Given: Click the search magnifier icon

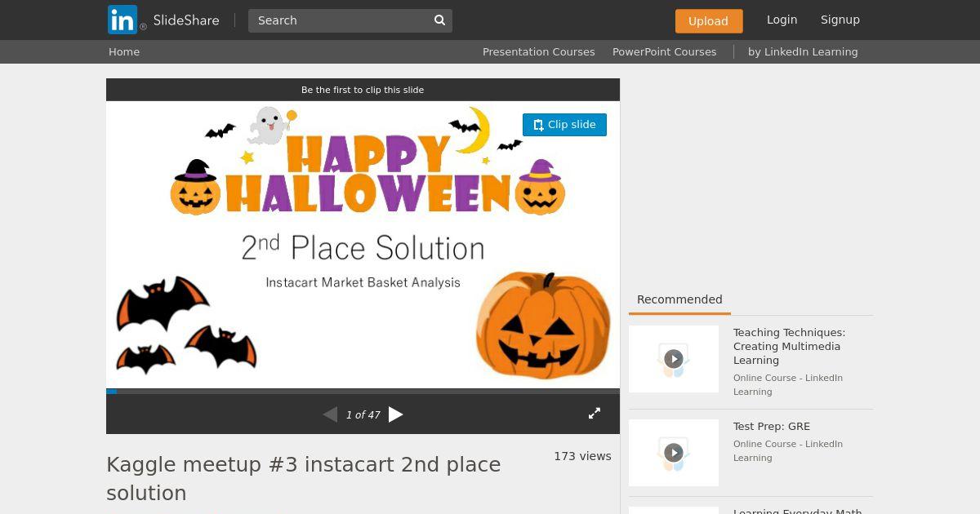Looking at the screenshot, I should coord(439,20).
